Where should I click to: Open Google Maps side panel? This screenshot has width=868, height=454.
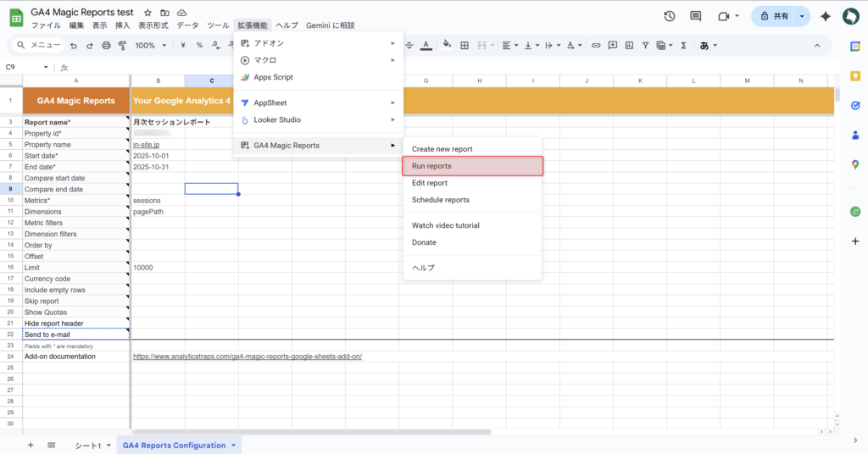click(855, 164)
